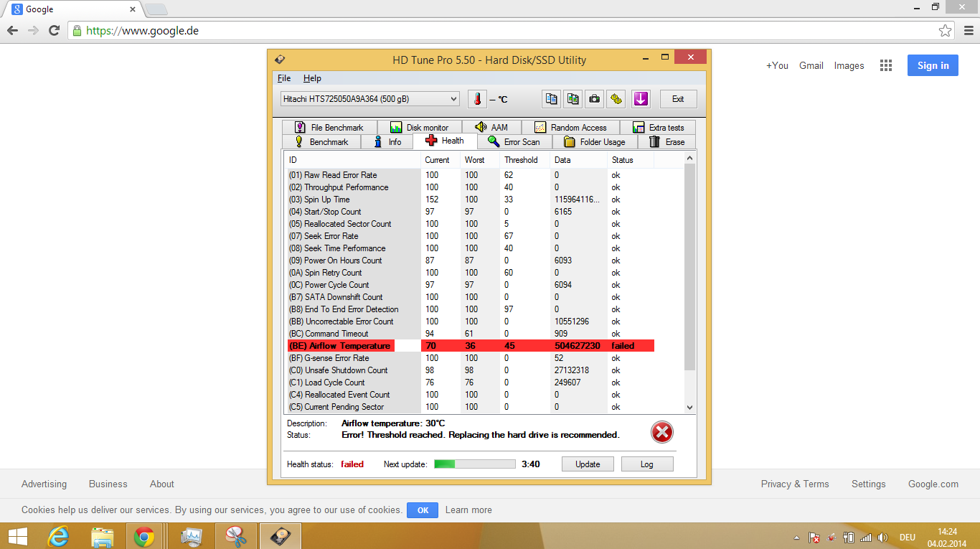980x549 pixels.
Task: Click the monitor app taskbar icon
Action: pyautogui.click(x=192, y=536)
